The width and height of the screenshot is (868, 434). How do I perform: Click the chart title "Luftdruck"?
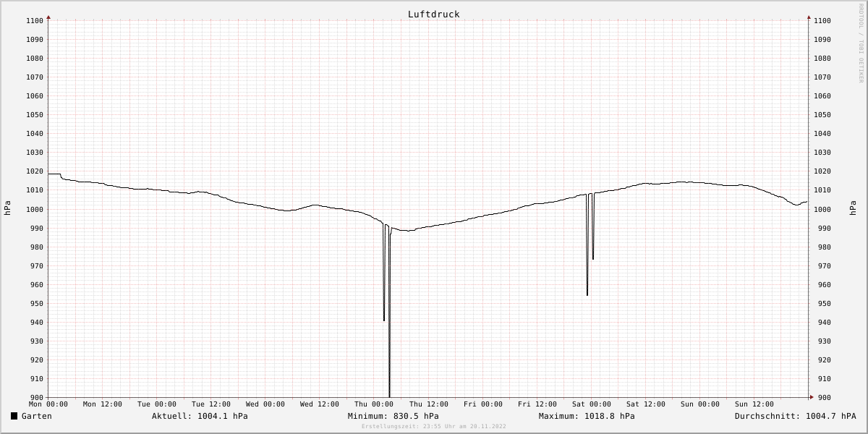(x=433, y=14)
